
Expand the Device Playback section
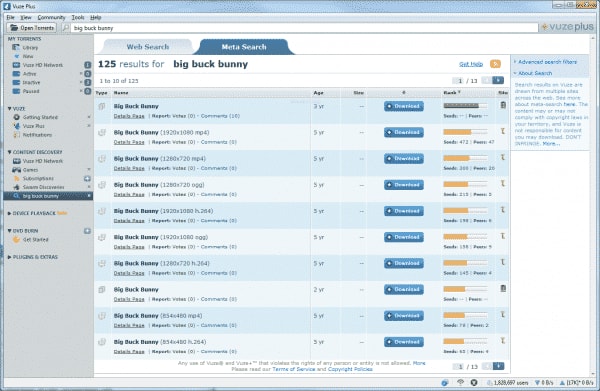click(x=10, y=213)
